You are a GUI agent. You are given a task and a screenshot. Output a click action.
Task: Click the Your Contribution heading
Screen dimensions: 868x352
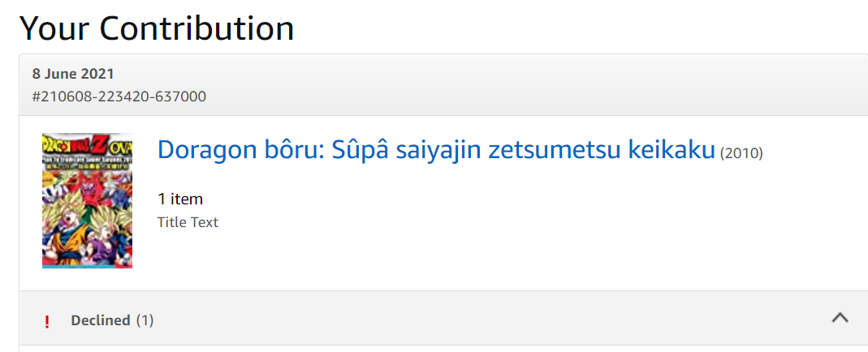(x=157, y=28)
